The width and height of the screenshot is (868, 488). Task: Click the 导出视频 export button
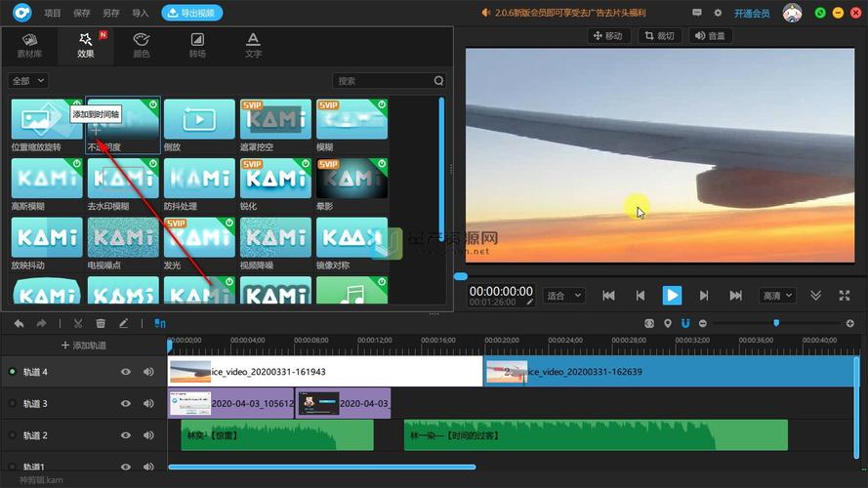click(192, 13)
